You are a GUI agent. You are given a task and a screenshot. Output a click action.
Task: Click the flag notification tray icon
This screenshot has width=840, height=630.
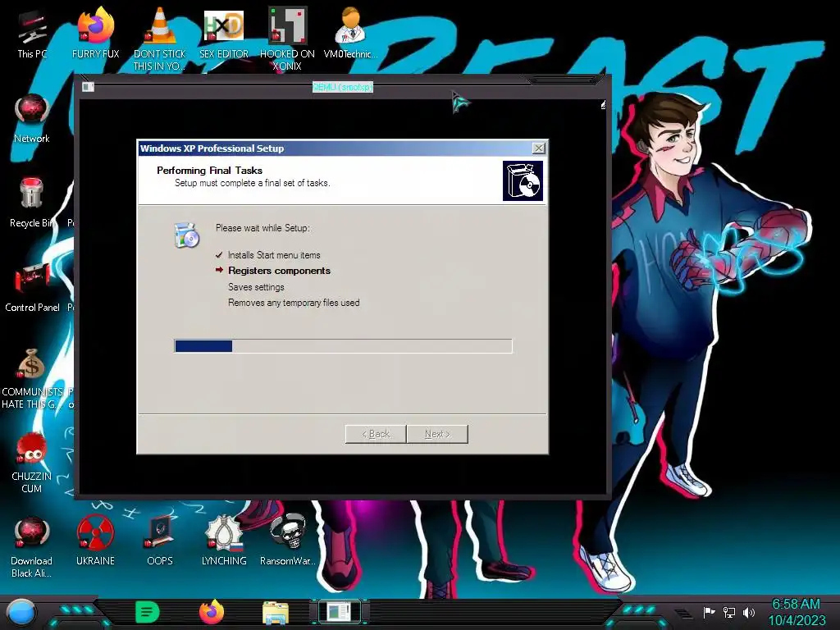[x=709, y=612]
